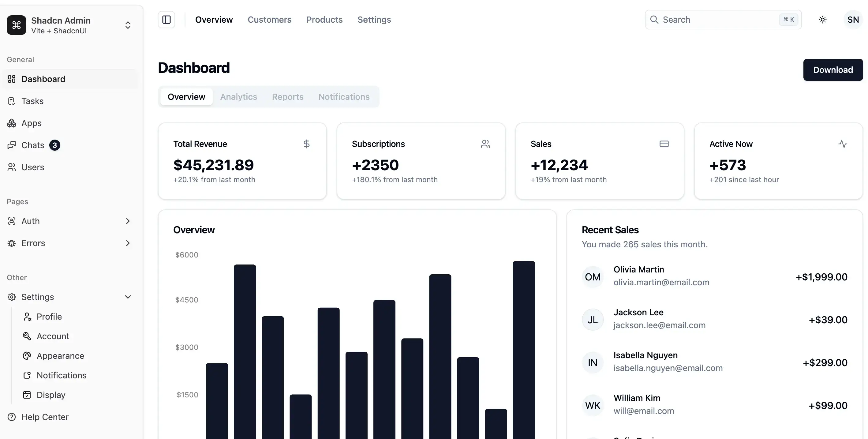Click the users icon on Subscriptions card

485,144
